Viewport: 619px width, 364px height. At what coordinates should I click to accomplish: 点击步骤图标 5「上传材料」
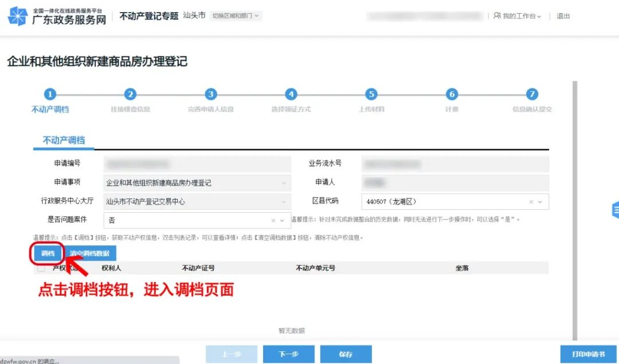(x=371, y=94)
